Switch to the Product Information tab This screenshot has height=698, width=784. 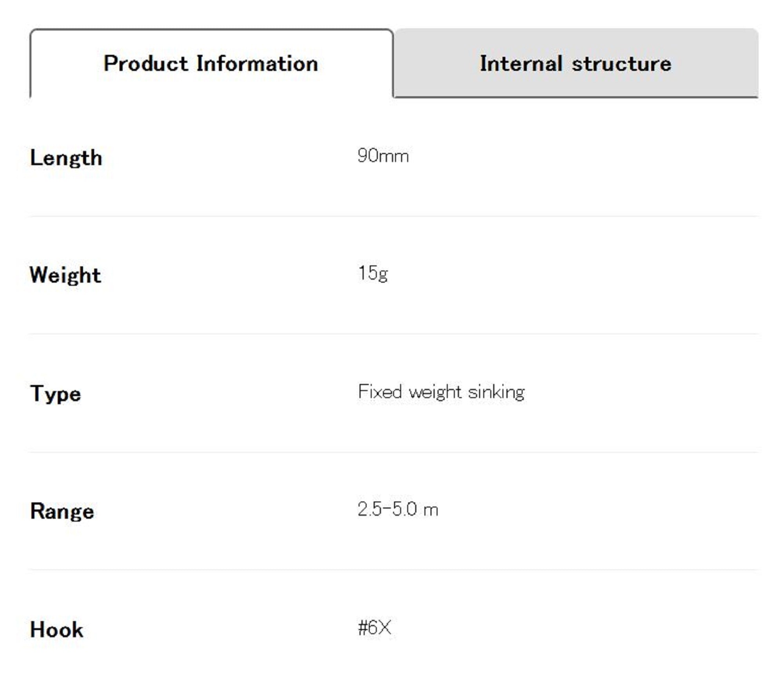coord(211,64)
